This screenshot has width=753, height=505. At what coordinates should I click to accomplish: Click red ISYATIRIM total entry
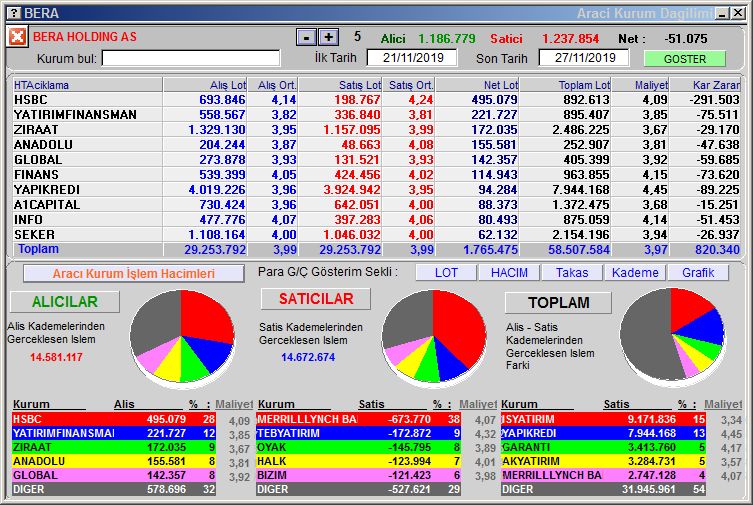tap(603, 419)
